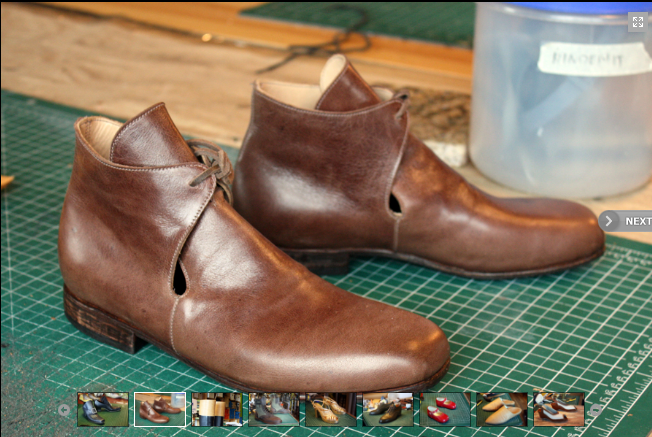Pick the sixth thumbnail of brown oxfords
The image size is (652, 437).
tap(388, 409)
